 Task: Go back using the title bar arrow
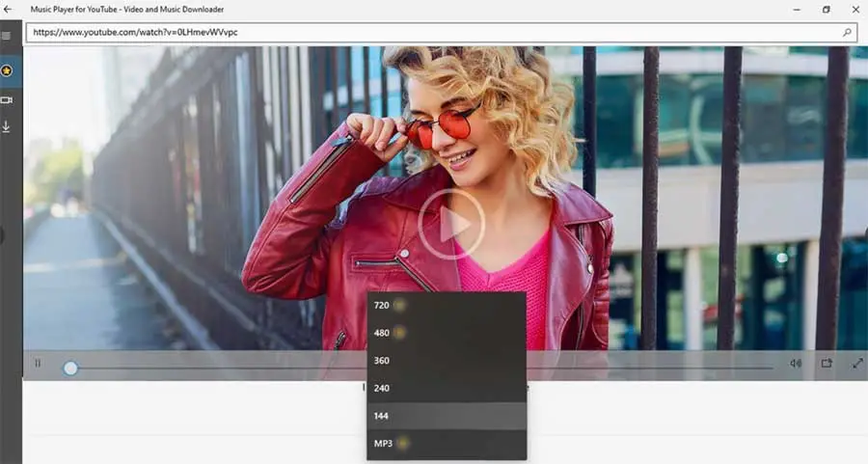(9, 9)
